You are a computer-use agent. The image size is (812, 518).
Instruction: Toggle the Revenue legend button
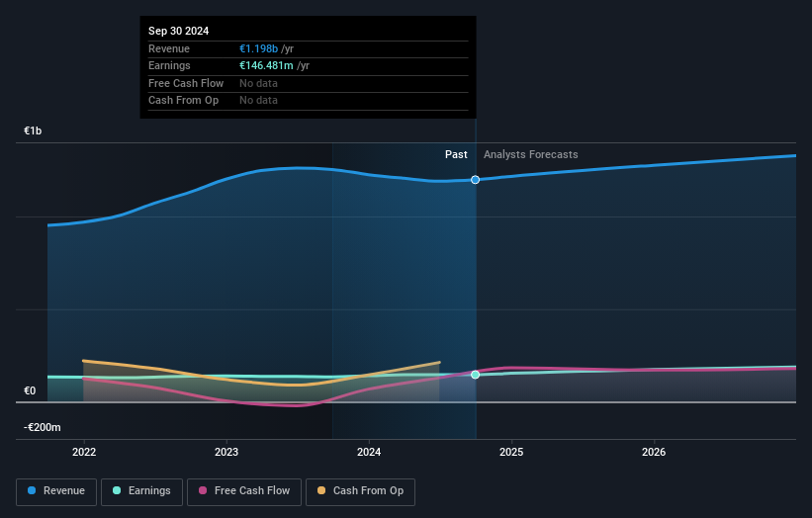(56, 491)
